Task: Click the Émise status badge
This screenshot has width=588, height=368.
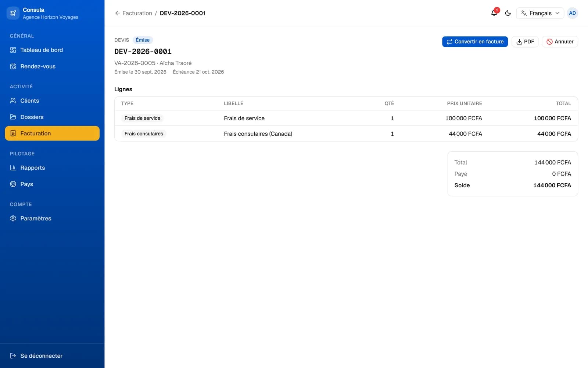Action: pyautogui.click(x=143, y=40)
